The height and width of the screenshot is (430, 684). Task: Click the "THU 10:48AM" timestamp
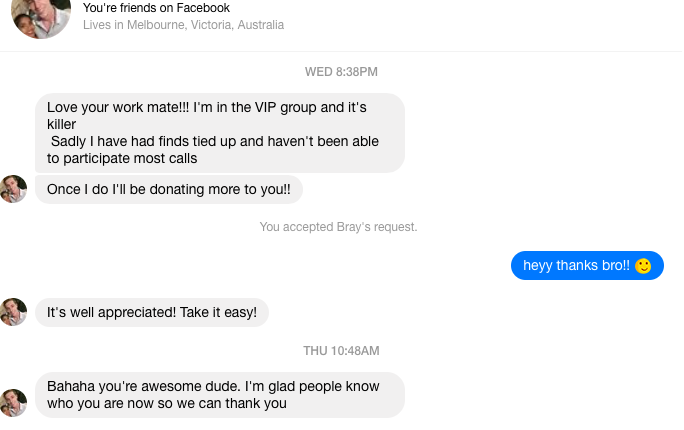point(341,351)
